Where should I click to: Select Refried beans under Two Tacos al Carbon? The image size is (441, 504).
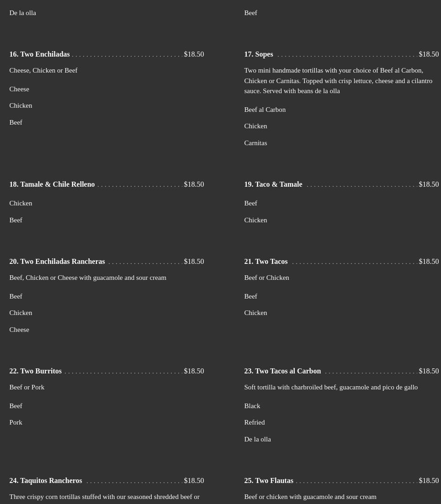254,422
